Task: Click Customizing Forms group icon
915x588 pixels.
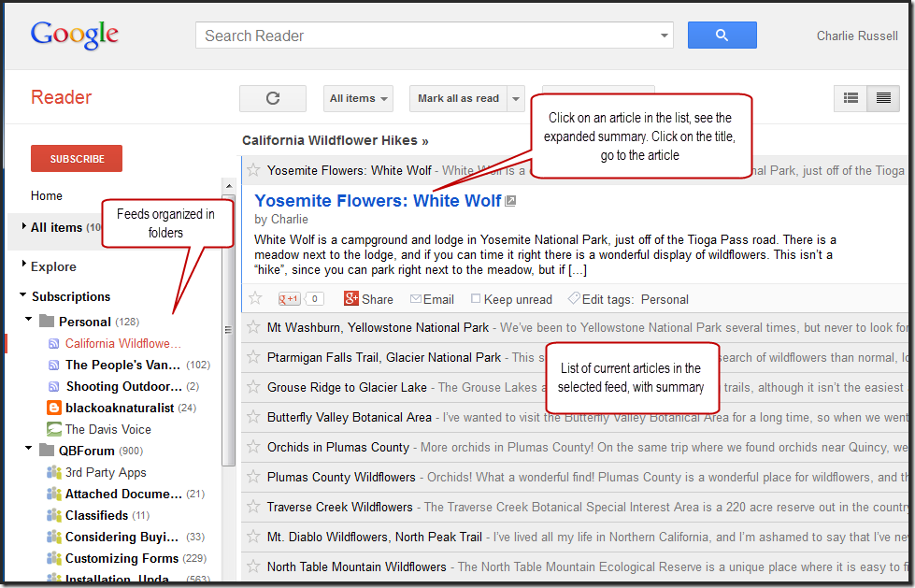Action: [x=53, y=558]
